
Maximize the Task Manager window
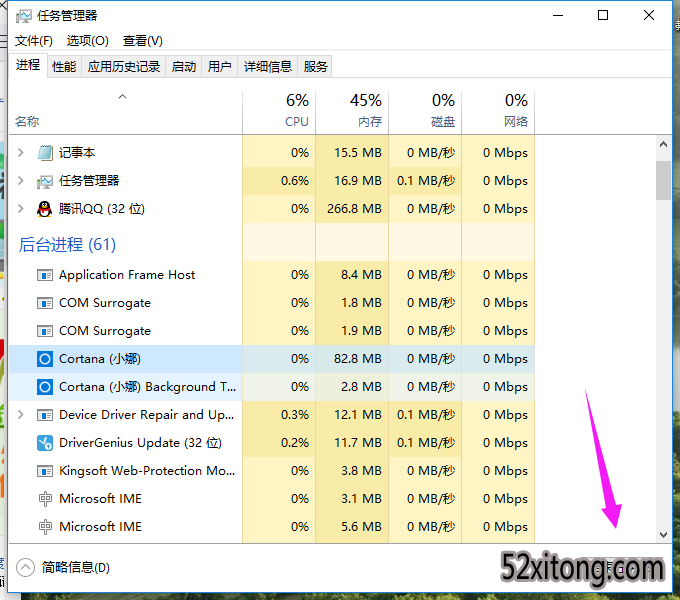pyautogui.click(x=603, y=16)
